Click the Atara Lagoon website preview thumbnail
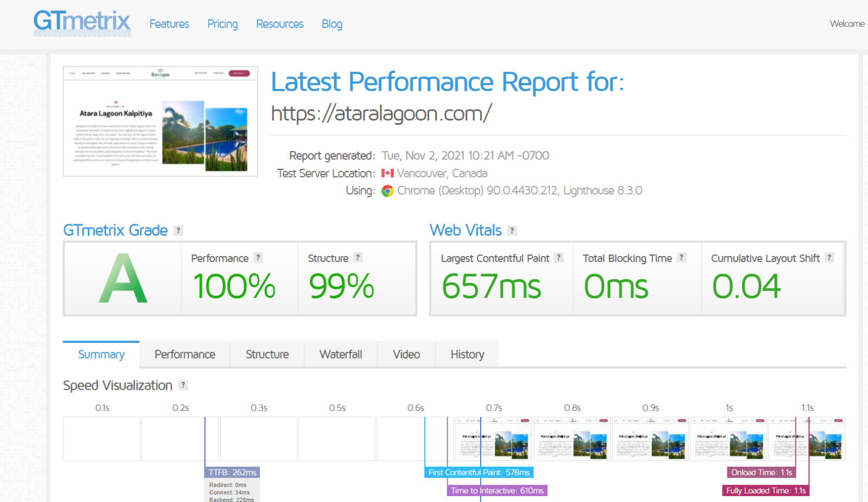The height and width of the screenshot is (502, 868). [160, 120]
